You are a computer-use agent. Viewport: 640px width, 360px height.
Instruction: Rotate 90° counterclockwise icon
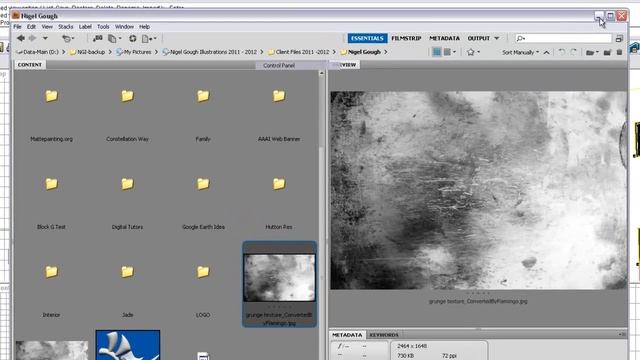click(562, 52)
